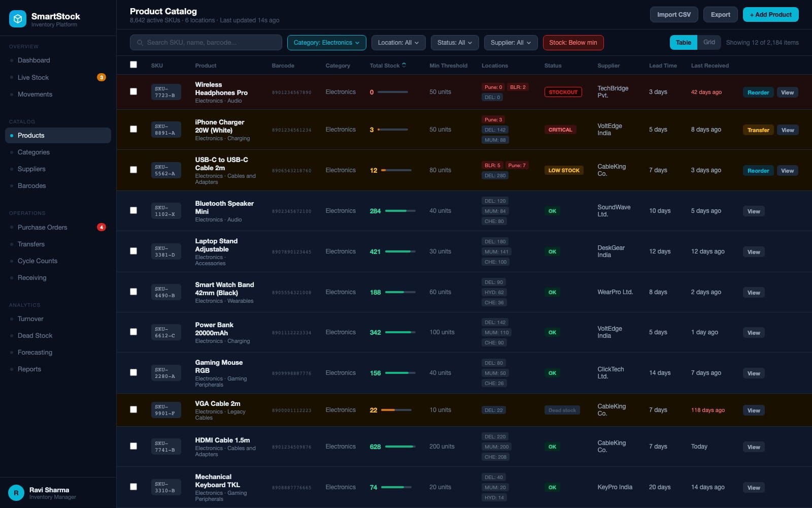This screenshot has width=812, height=508.
Task: Click the Import CSV button
Action: [x=674, y=15]
